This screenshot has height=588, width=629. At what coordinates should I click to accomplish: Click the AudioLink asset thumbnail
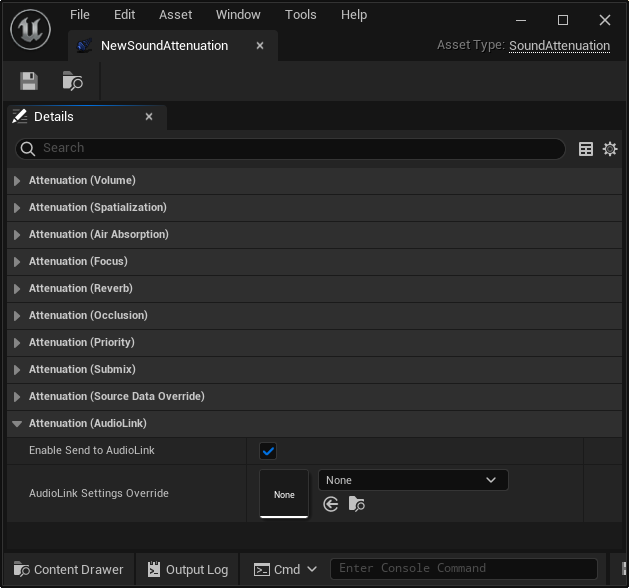284,494
